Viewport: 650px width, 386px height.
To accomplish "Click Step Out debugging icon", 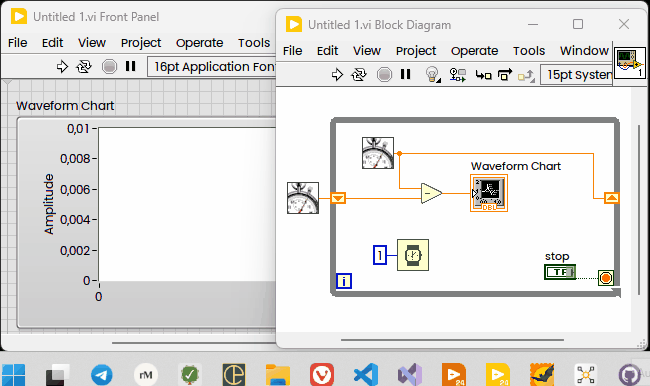I will pos(526,75).
